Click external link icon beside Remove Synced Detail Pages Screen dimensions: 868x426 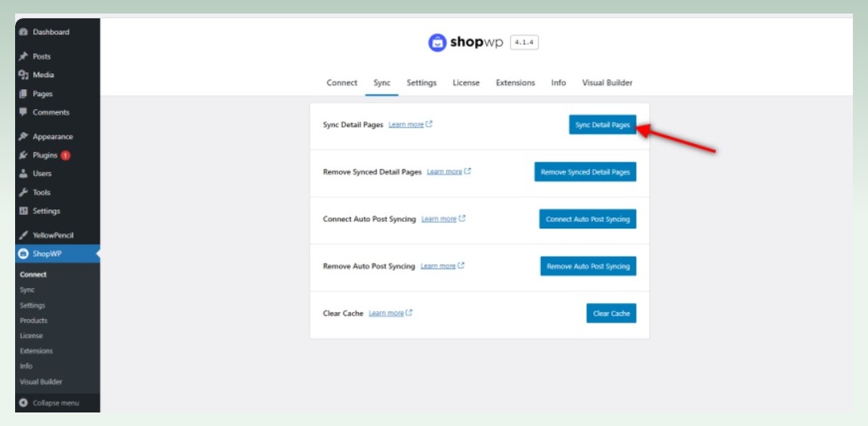(467, 172)
